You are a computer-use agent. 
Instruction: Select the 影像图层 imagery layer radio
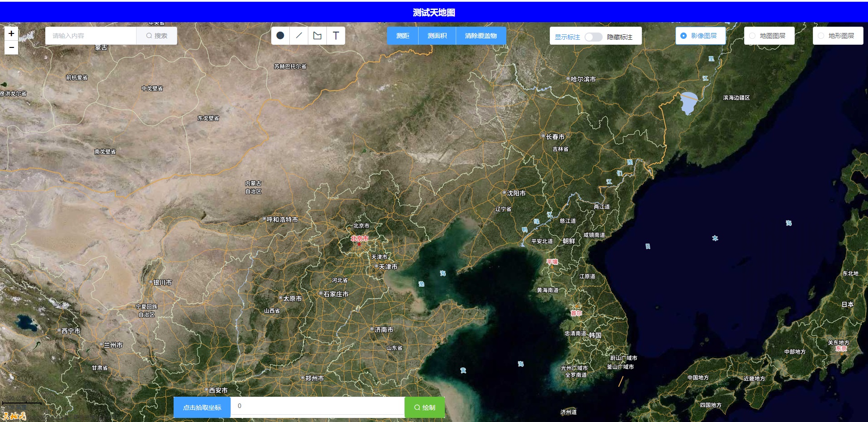coord(700,36)
